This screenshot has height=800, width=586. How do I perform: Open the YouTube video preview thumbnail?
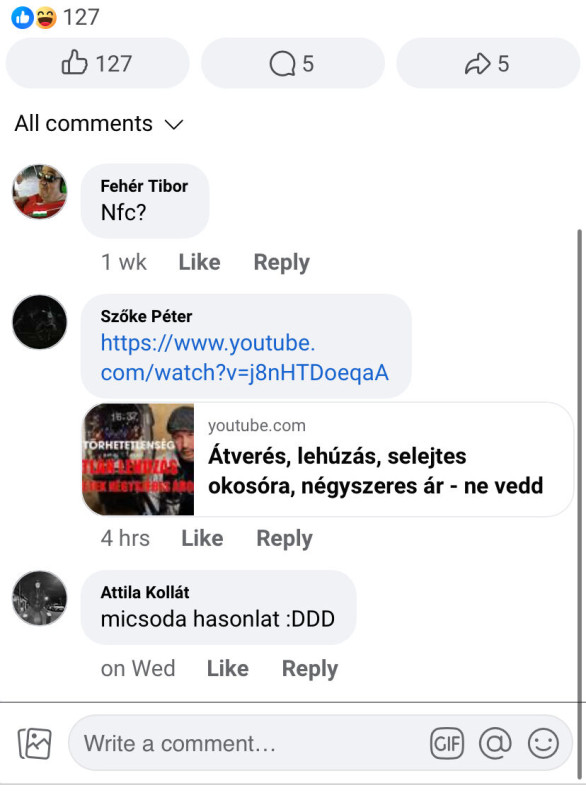[x=138, y=459]
